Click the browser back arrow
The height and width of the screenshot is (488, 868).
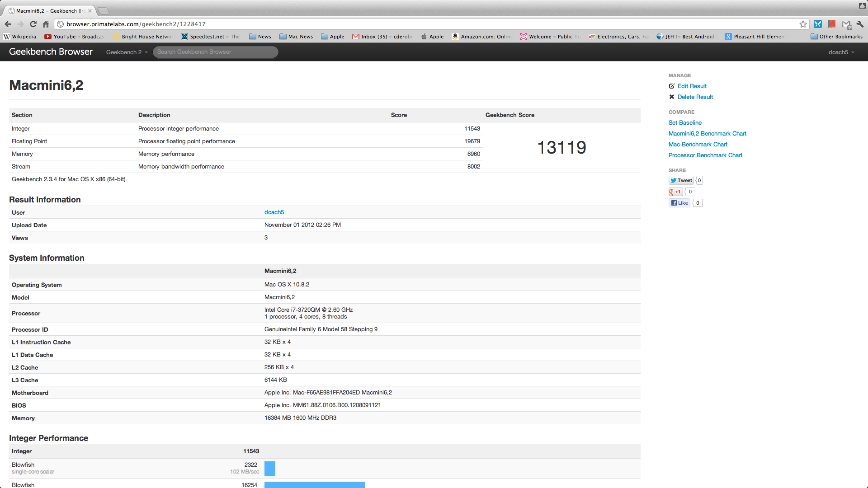click(8, 24)
